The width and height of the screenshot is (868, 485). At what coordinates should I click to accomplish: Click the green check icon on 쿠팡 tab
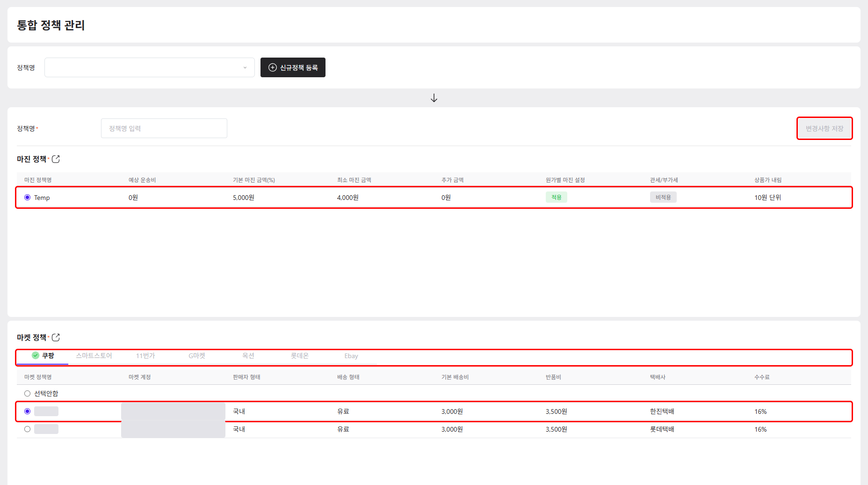(x=35, y=355)
